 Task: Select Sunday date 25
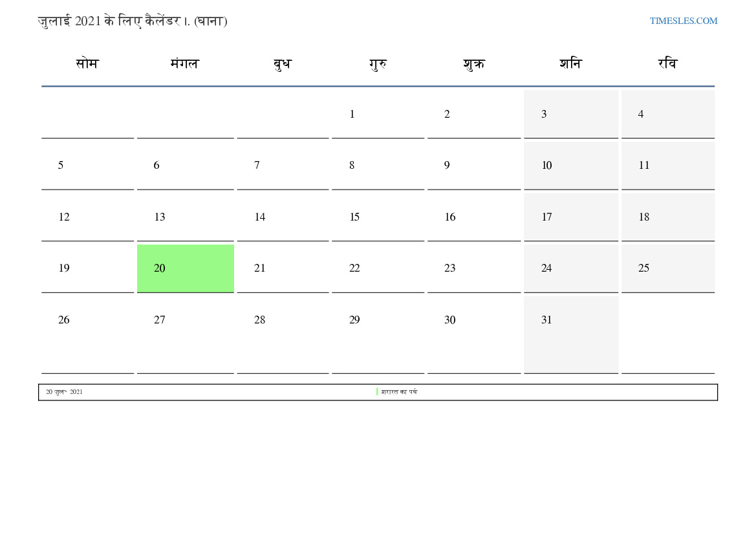tap(668, 268)
